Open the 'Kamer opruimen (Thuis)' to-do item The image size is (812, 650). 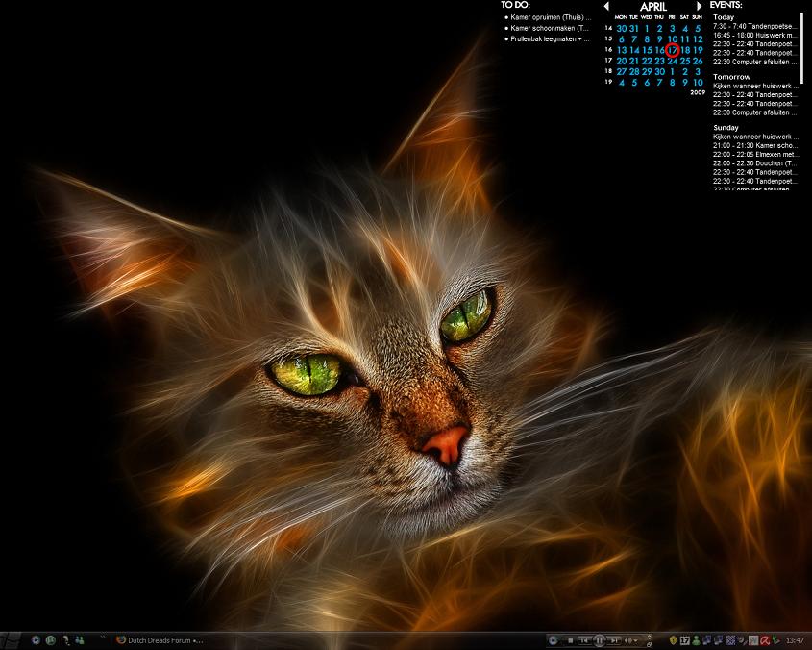pos(548,17)
